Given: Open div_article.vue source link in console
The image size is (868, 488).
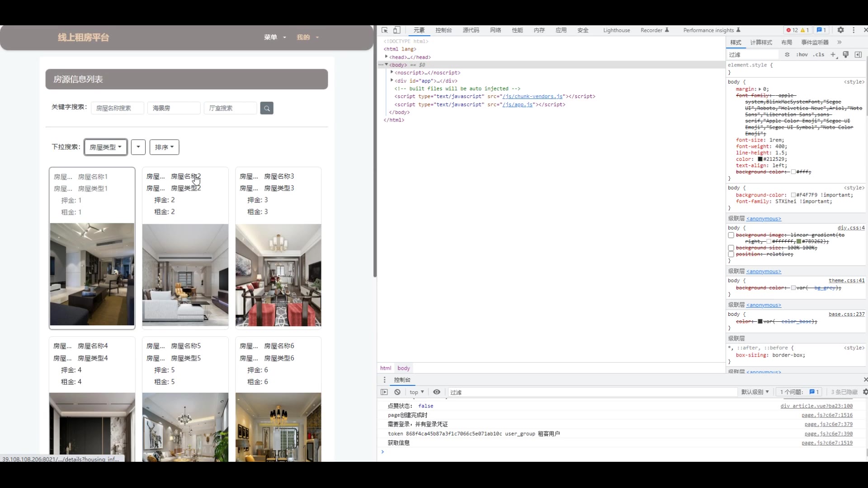Looking at the screenshot, I should tap(816, 406).
